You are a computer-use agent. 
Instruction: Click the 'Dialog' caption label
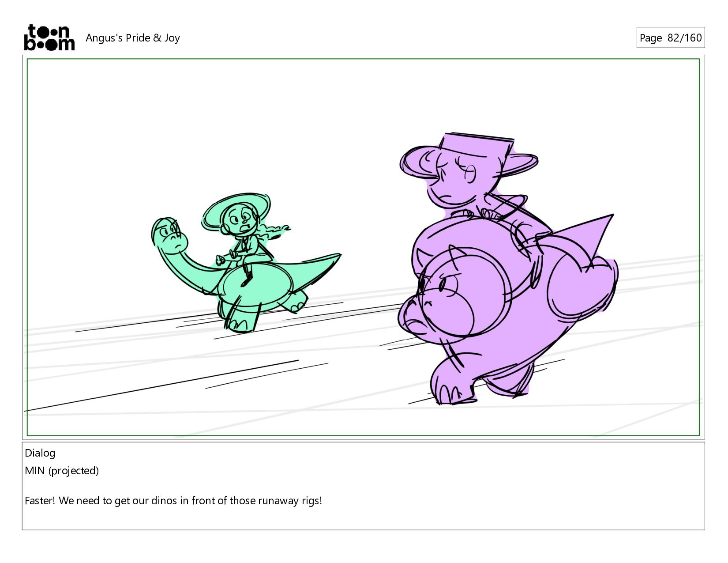[x=40, y=453]
